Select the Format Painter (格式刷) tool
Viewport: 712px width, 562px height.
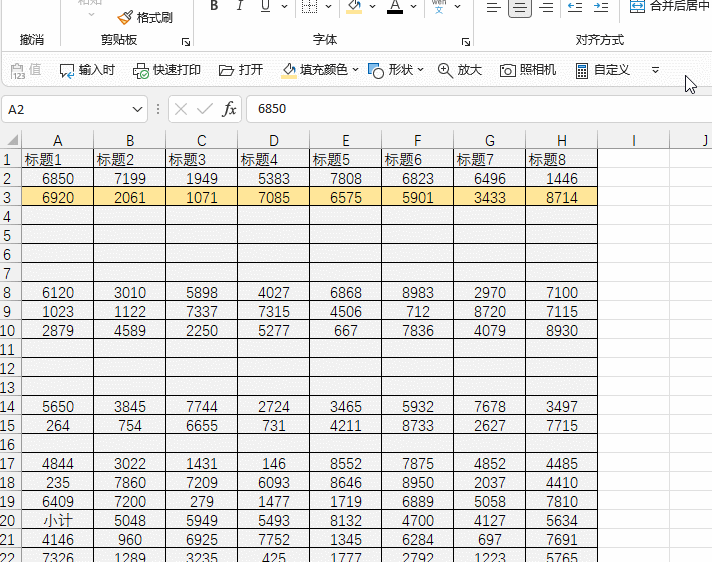145,18
